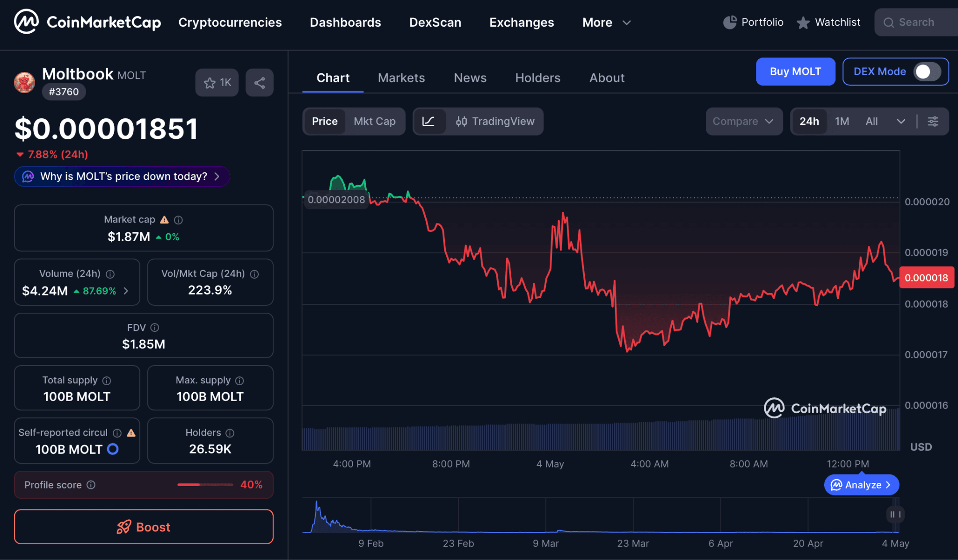Click the $1.85M FDV value
Viewport: 958px width, 560px height.
coord(144,345)
